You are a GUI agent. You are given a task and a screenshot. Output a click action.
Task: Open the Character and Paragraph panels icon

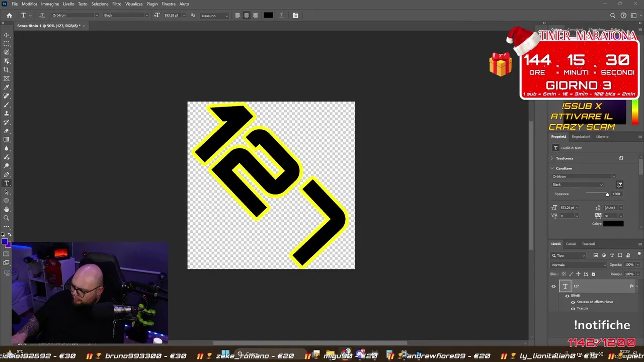point(295,16)
